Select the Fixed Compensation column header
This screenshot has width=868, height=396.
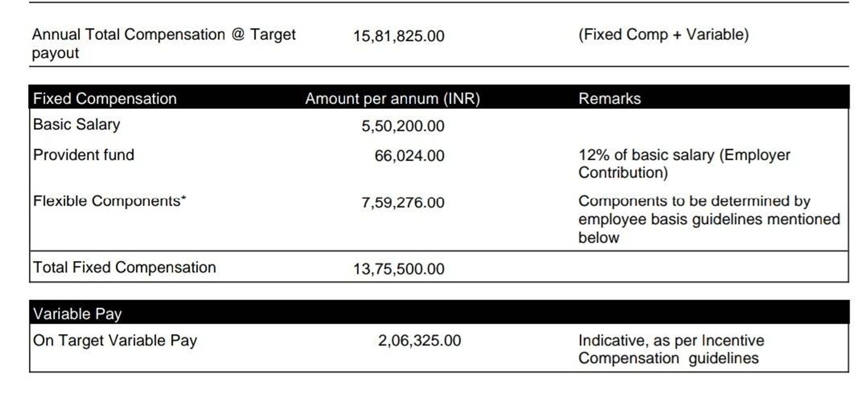(x=105, y=99)
